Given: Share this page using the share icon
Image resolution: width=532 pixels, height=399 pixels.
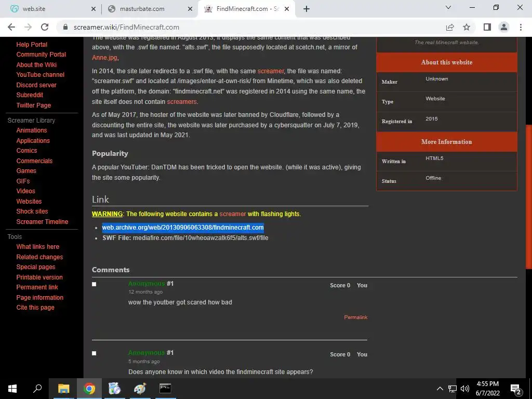Looking at the screenshot, I should click(450, 27).
